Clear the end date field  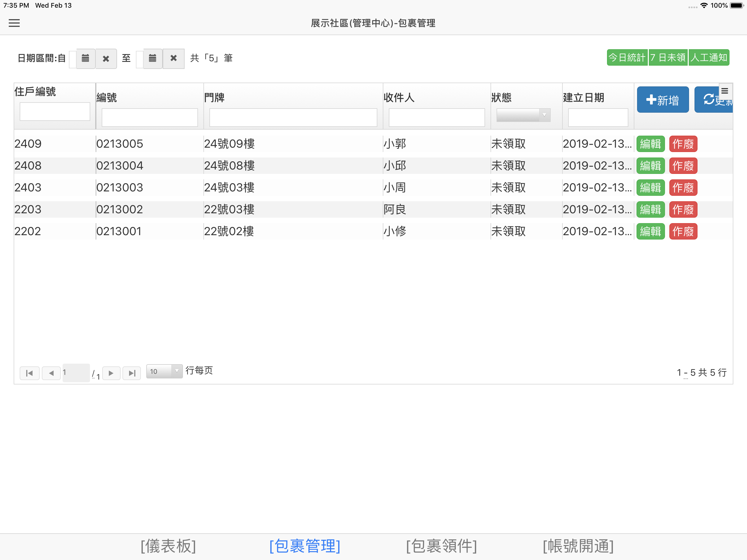[x=174, y=59]
